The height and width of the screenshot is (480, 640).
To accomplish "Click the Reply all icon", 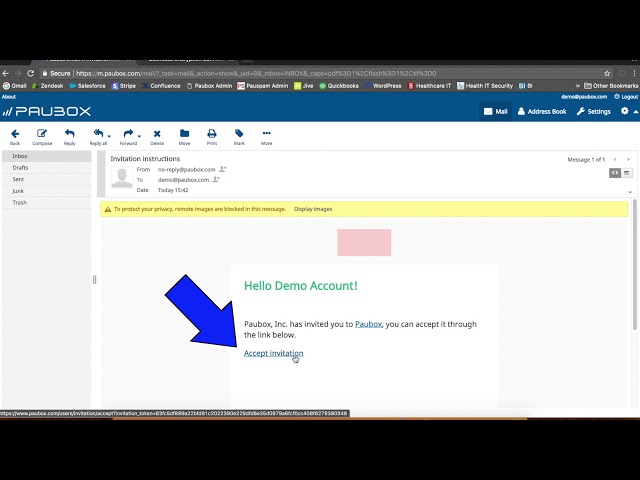I will pyautogui.click(x=98, y=137).
